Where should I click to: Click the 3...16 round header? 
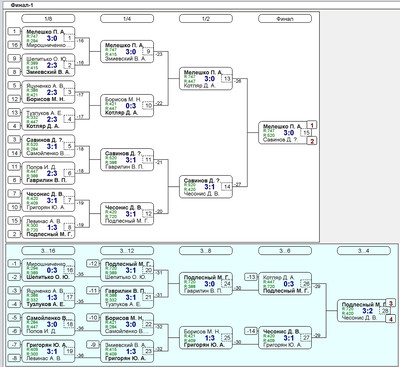click(48, 251)
